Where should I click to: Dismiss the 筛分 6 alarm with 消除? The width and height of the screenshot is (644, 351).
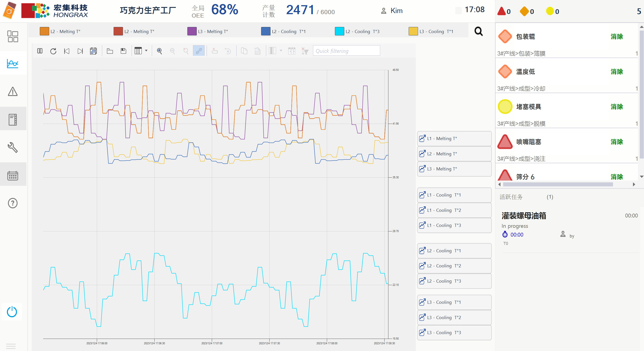coord(617,177)
